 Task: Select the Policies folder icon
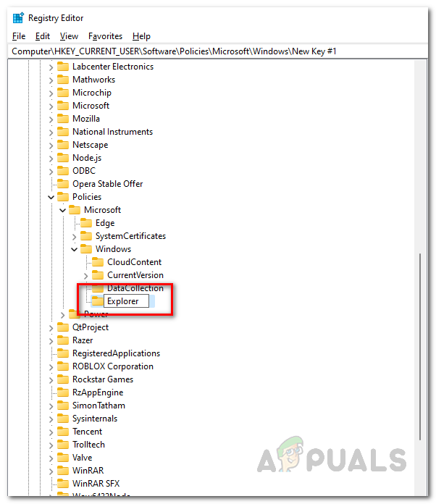(x=63, y=197)
